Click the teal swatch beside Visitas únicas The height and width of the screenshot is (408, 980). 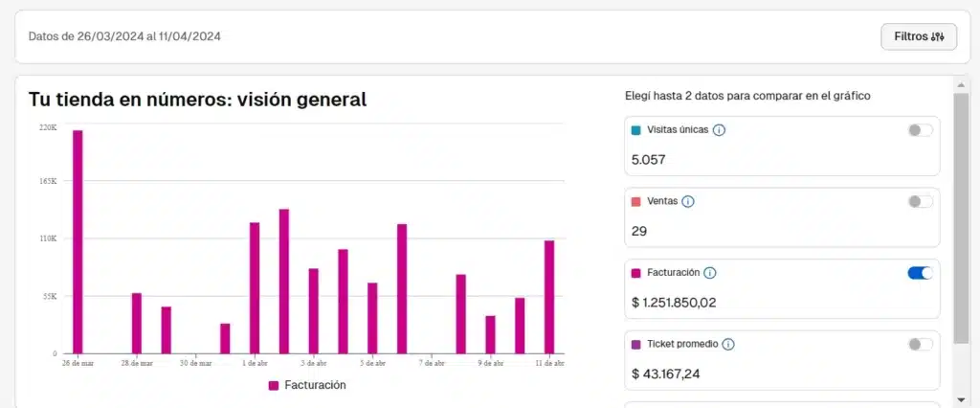636,130
